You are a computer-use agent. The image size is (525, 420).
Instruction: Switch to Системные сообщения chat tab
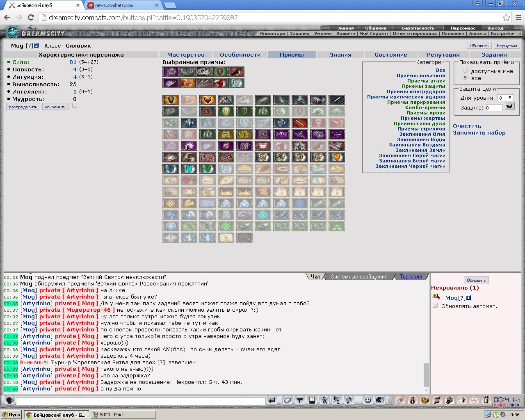coord(359,277)
